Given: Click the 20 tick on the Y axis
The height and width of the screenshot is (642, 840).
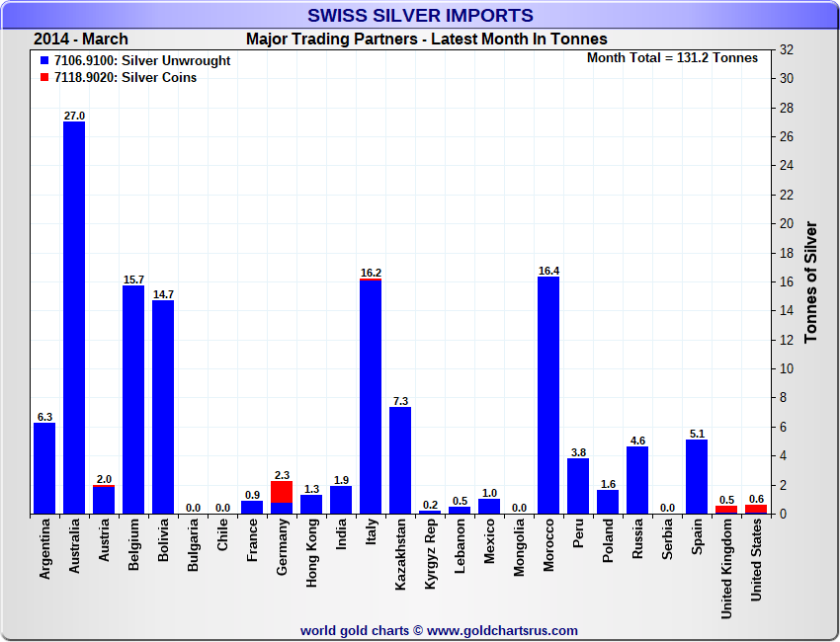Looking at the screenshot, I should [787, 224].
